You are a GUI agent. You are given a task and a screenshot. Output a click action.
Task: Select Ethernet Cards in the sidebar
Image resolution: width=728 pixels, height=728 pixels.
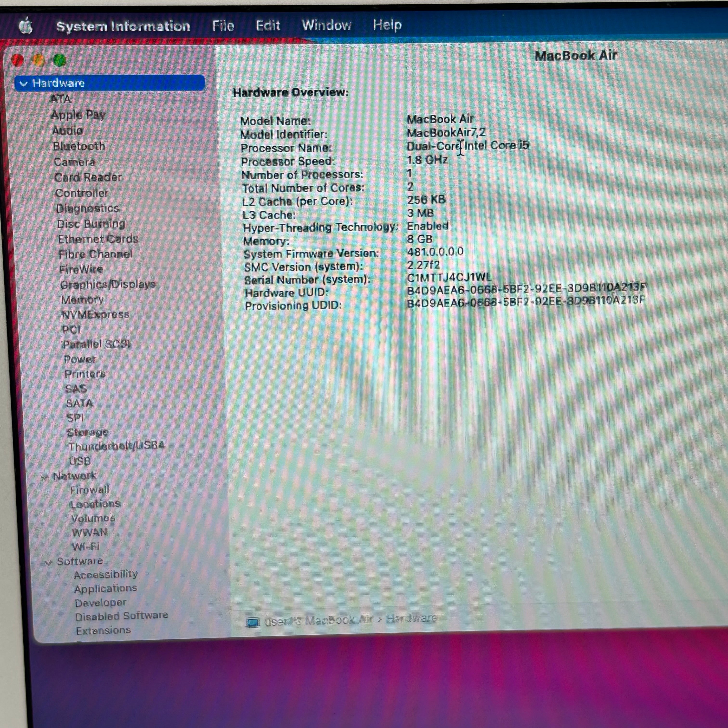click(98, 239)
